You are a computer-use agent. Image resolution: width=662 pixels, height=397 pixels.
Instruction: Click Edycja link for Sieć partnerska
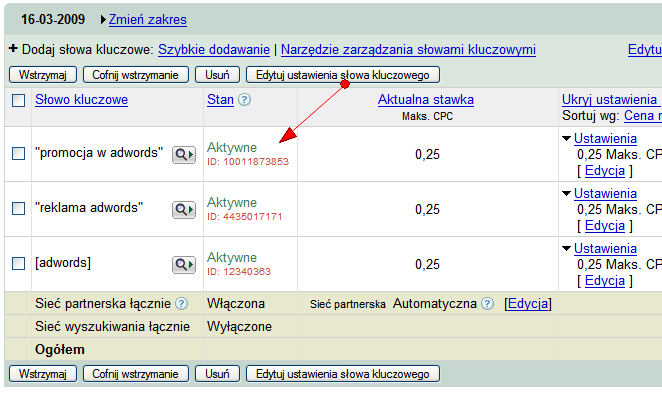528,304
